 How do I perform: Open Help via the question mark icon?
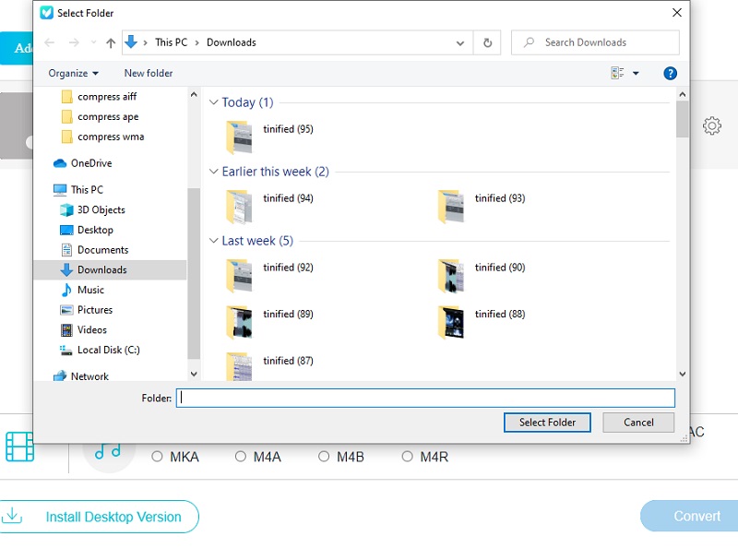tap(670, 73)
